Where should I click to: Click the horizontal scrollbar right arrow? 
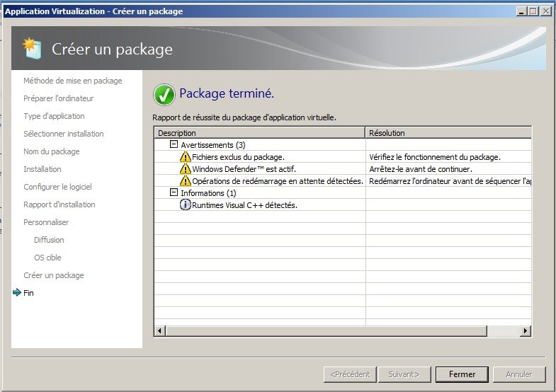coord(526,330)
